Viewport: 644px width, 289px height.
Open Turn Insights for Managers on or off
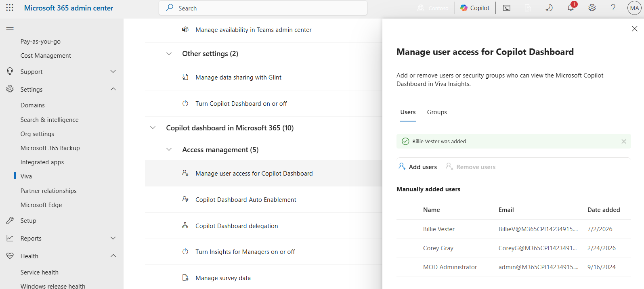[x=245, y=251]
